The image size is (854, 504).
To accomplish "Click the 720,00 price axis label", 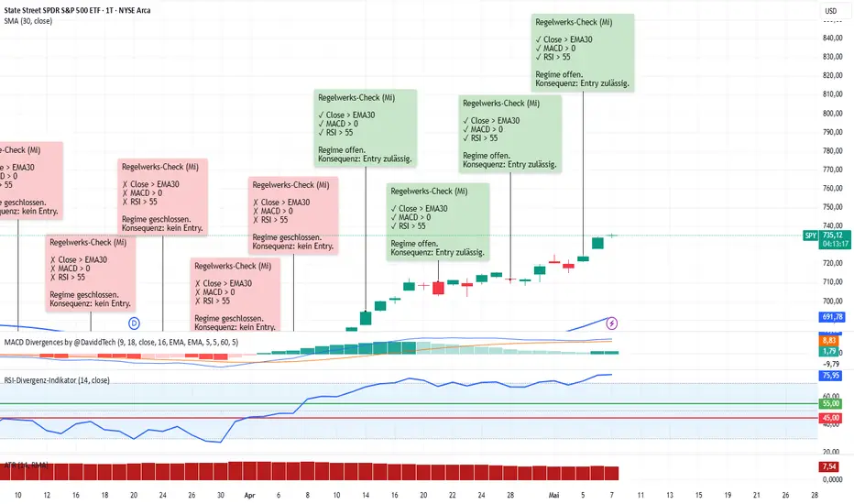I will 832,263.
